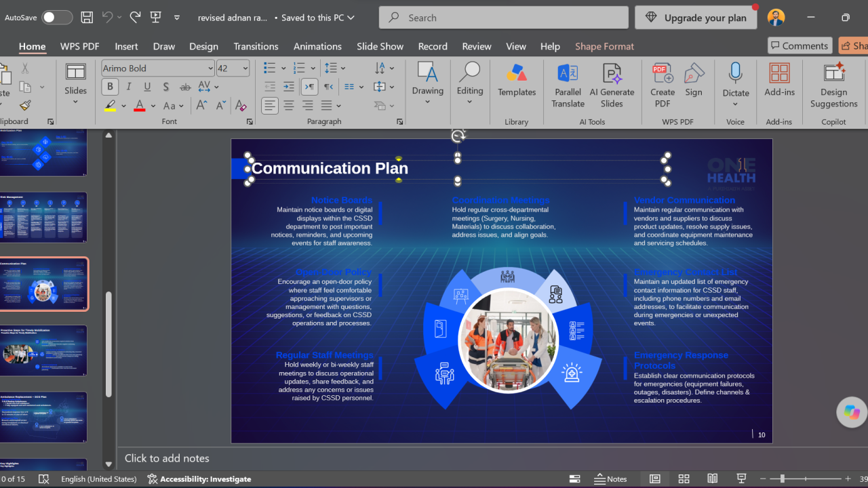The image size is (868, 488).
Task: Expand the Slides new slide dropdown
Action: coord(75,102)
